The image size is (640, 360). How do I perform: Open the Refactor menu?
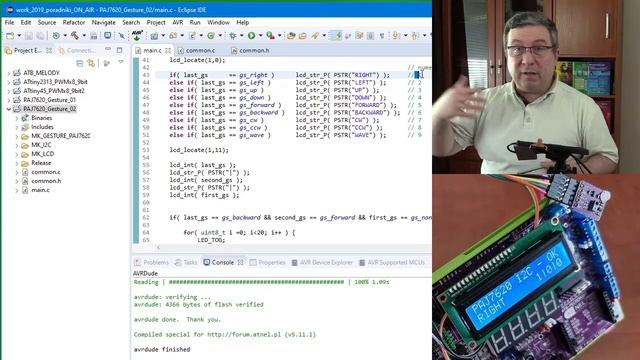[x=73, y=22]
